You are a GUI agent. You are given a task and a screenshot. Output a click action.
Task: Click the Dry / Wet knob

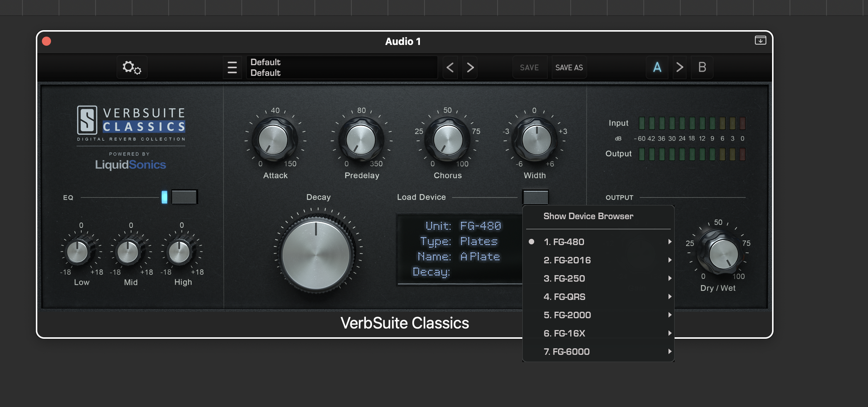coord(723,254)
